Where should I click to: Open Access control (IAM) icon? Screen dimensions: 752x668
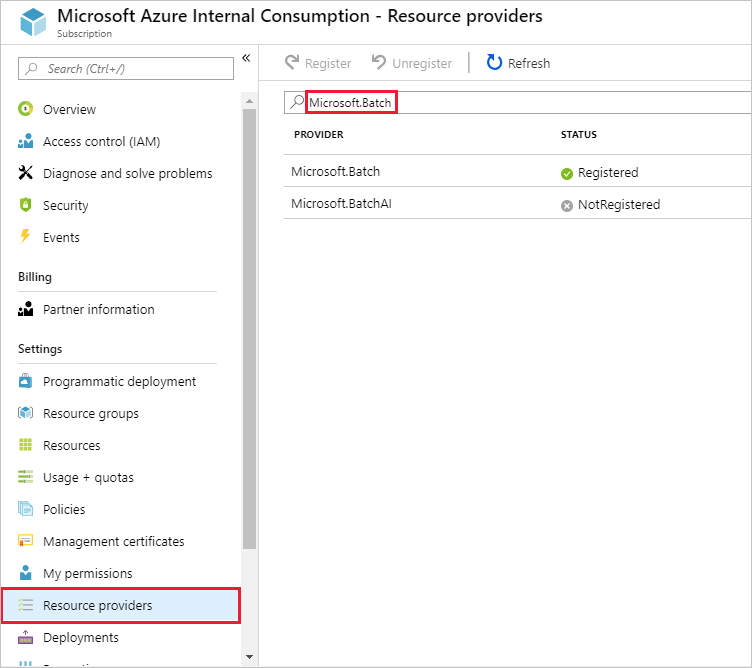[26, 141]
